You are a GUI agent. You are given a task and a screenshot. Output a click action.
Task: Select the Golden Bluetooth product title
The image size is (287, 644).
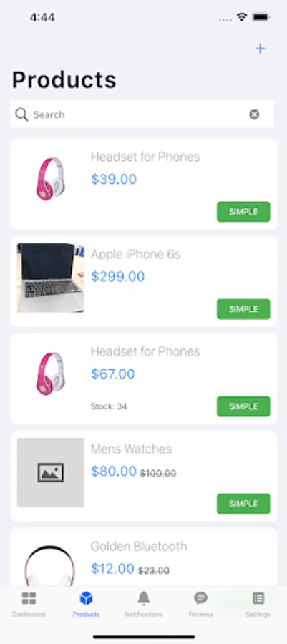[139, 546]
